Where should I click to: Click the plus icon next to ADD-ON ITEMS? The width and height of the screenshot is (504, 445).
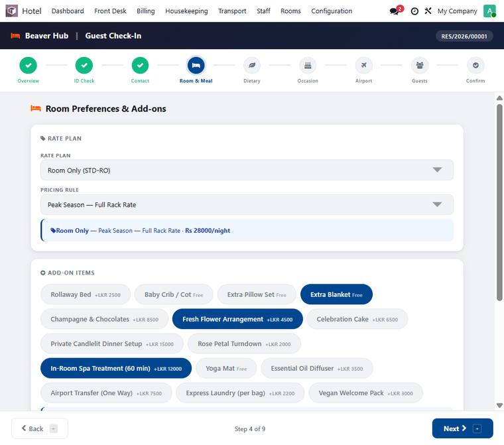pyautogui.click(x=42, y=273)
